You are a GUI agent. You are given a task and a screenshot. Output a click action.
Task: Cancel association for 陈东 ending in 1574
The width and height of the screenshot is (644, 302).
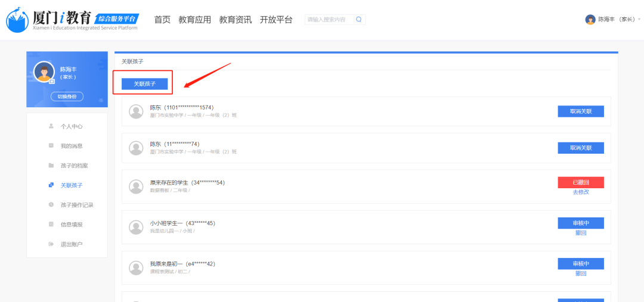coord(580,111)
